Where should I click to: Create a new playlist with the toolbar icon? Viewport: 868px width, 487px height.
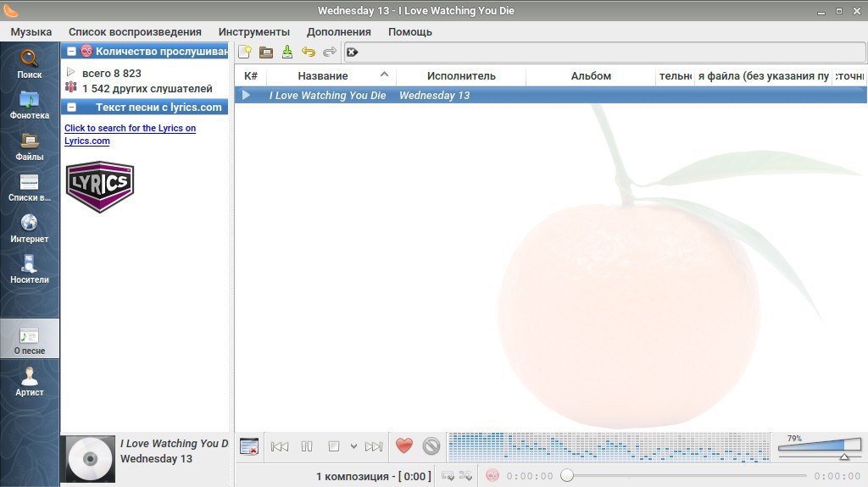click(x=245, y=52)
